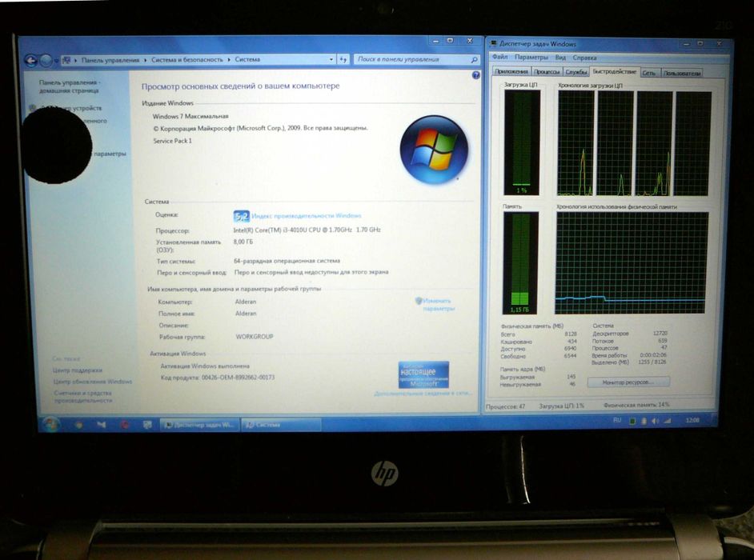Click Изменить параметры link with shield

click(x=434, y=304)
